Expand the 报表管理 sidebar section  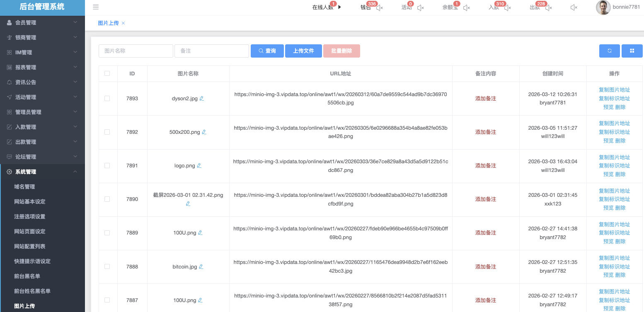42,67
